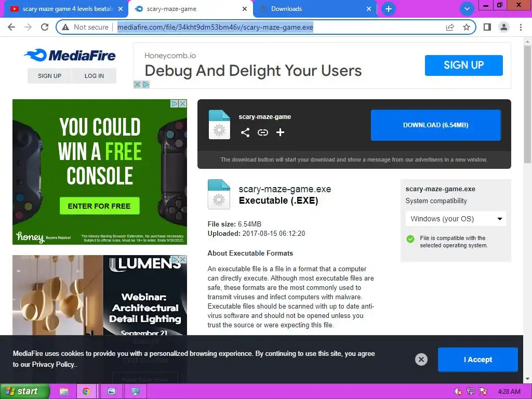Accept cookies with I Accept button
This screenshot has width=532, height=399.
tap(478, 360)
